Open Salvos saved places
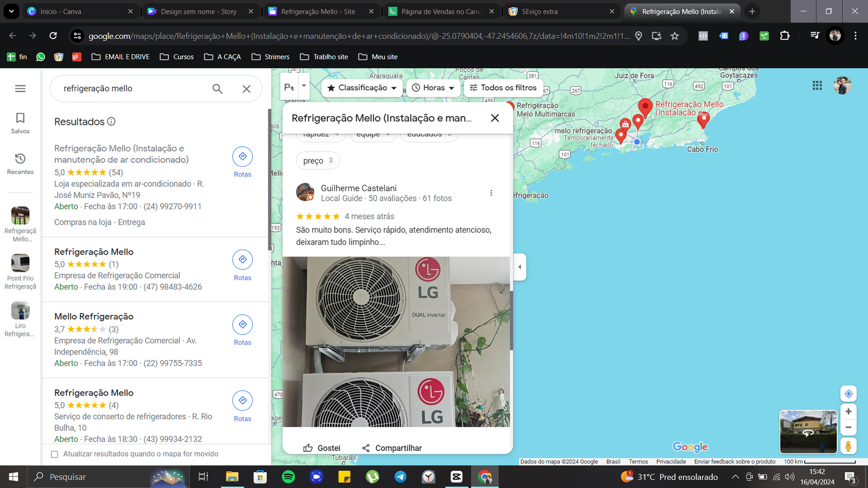The image size is (868, 488). click(20, 123)
